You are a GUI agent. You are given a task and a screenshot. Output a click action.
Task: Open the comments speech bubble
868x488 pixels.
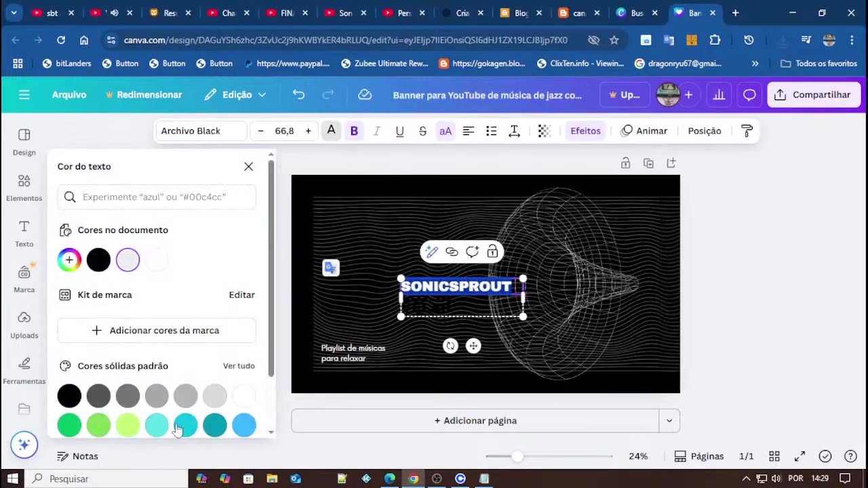tap(749, 95)
